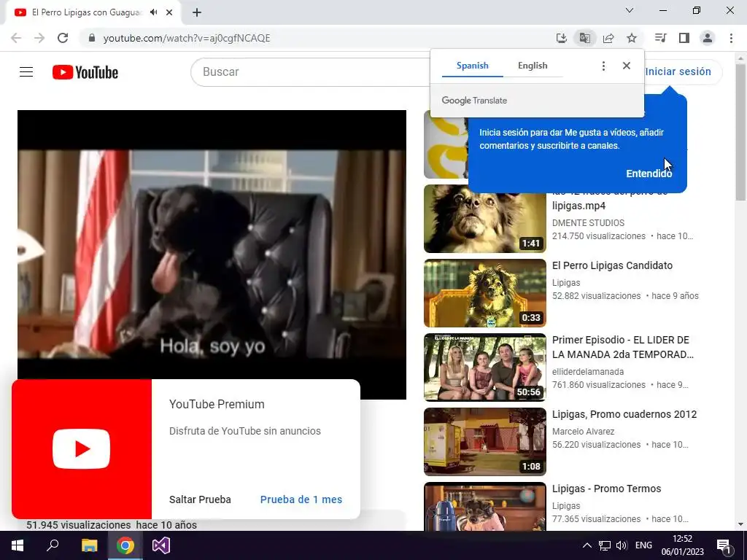Open Windows Start menu
Viewport: 747px width, 560px height.
coord(18,545)
